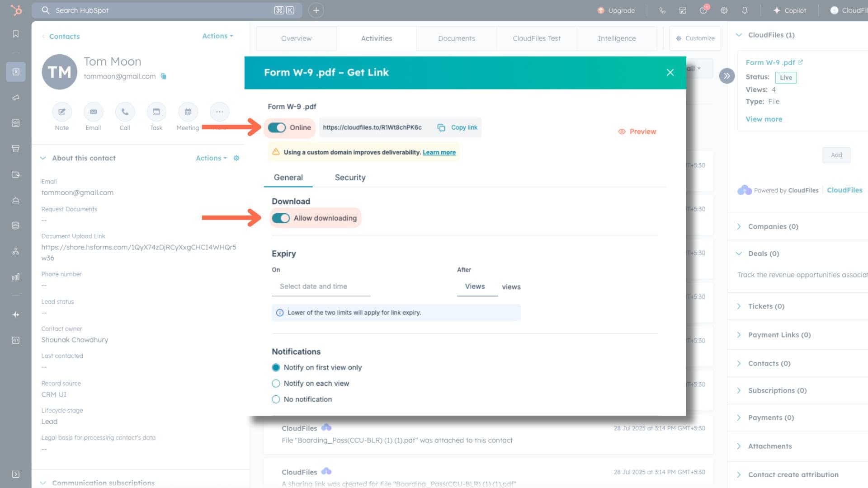This screenshot has height=488, width=868.
Task: Open the bookmarks sidebar icon
Action: click(16, 34)
